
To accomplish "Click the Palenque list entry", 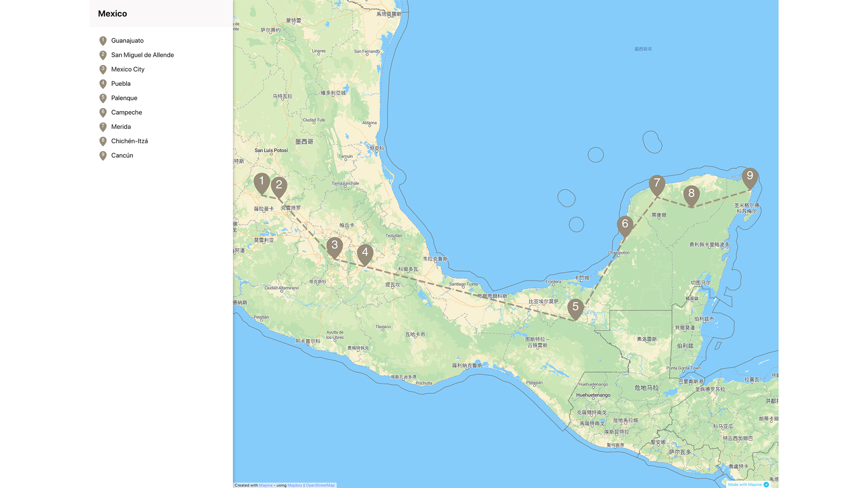I will pos(124,98).
